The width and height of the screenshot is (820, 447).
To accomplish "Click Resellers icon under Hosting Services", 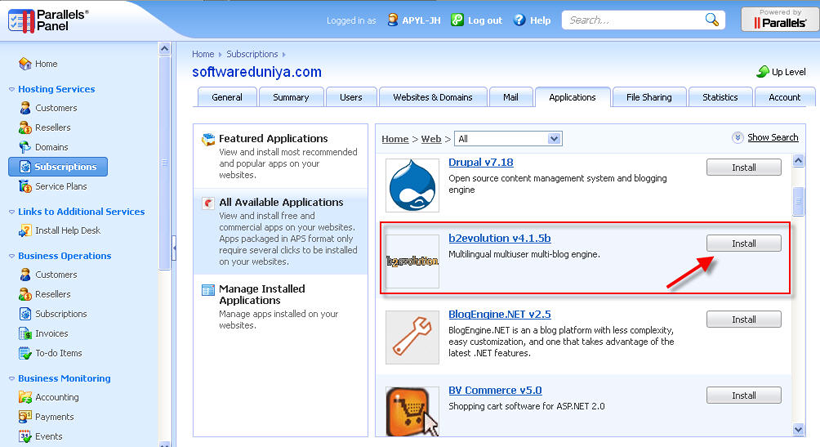I will pyautogui.click(x=25, y=128).
